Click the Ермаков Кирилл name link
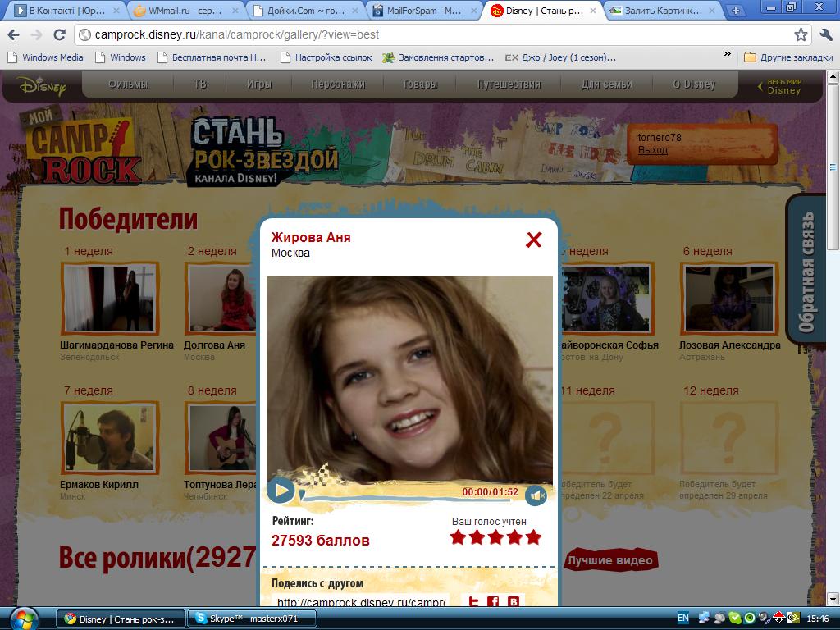 [x=99, y=484]
